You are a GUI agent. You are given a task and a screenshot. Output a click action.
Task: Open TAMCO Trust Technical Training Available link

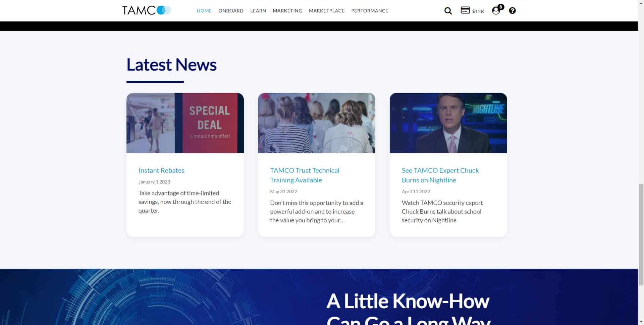(305, 175)
